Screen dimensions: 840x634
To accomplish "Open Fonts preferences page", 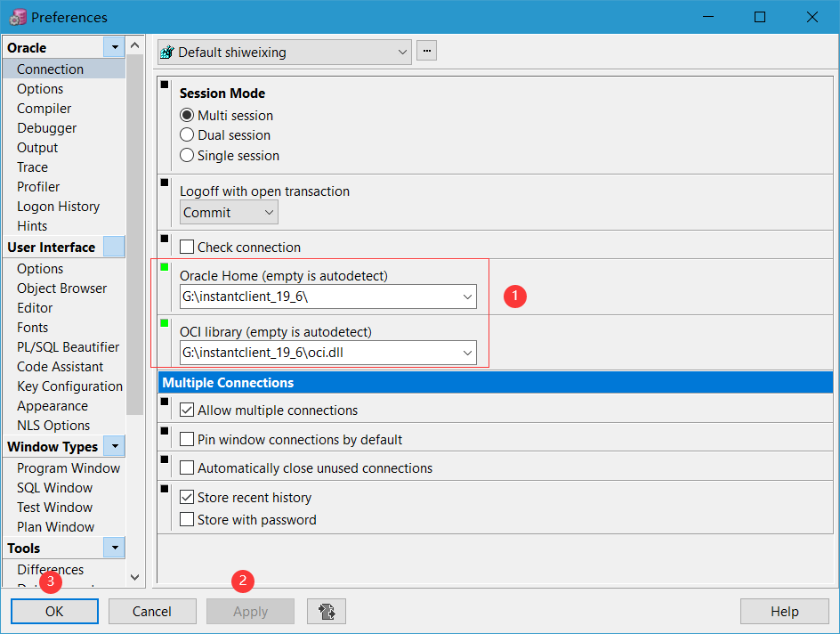I will click(x=33, y=328).
